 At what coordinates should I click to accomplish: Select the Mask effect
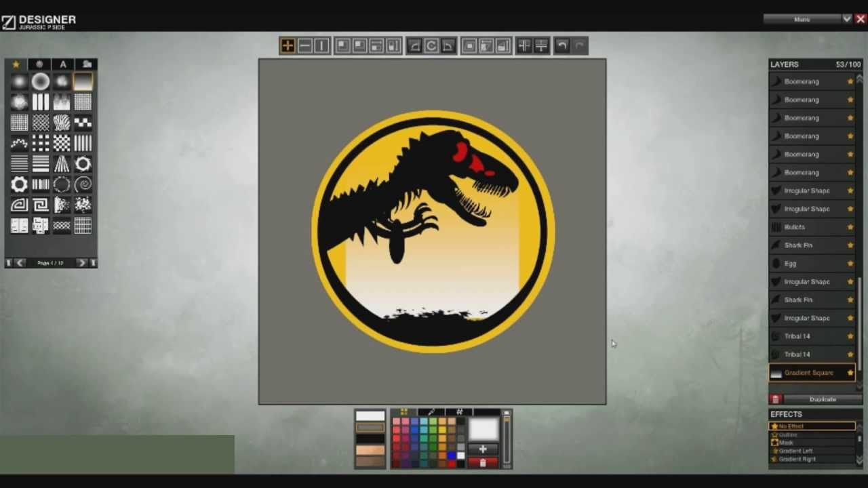812,443
